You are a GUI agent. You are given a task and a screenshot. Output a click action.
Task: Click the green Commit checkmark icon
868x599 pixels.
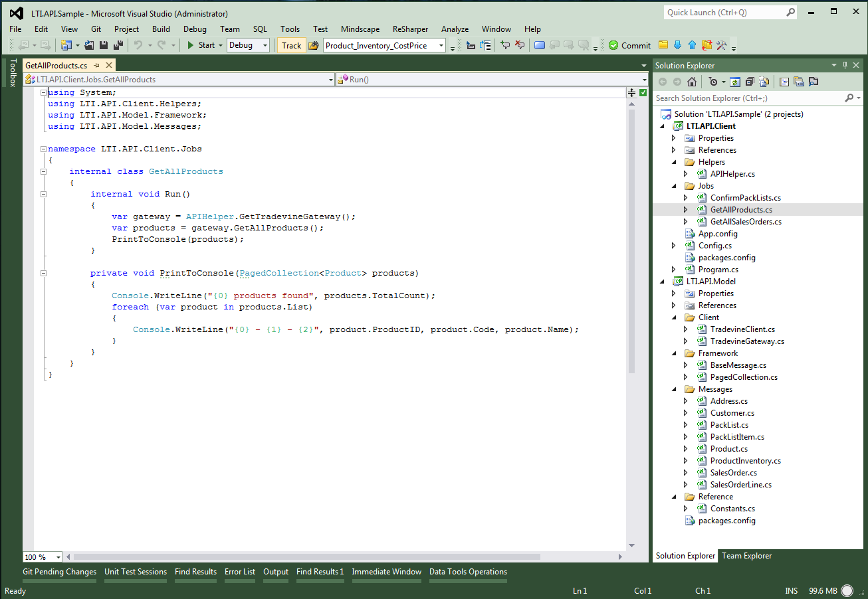click(x=613, y=45)
